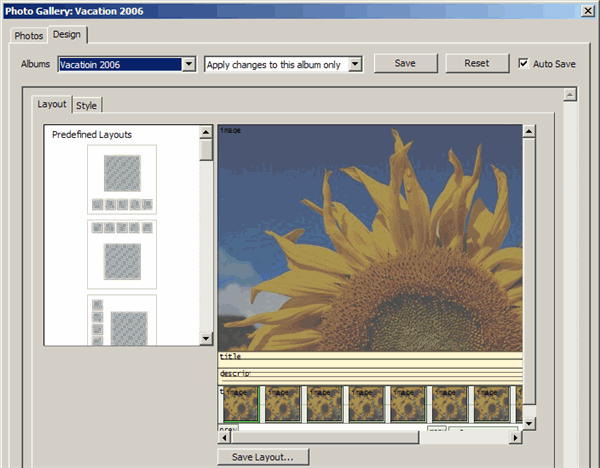Select the seventh sunflower thumbnail in strip
Viewport: 600px width, 468px height.
(x=492, y=404)
